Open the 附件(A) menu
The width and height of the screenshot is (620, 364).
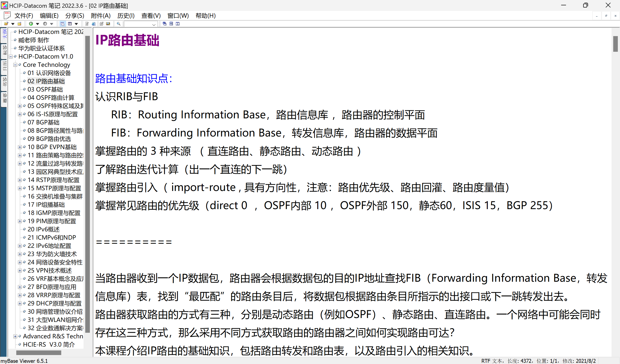[x=101, y=16]
